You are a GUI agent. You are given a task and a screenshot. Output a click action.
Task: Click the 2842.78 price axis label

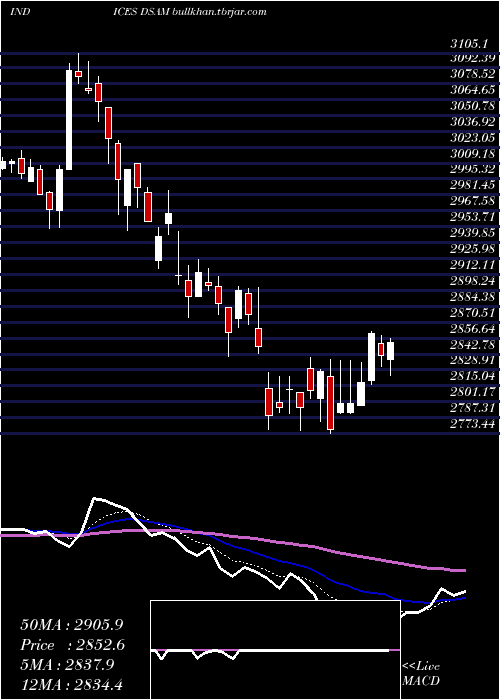click(x=473, y=345)
